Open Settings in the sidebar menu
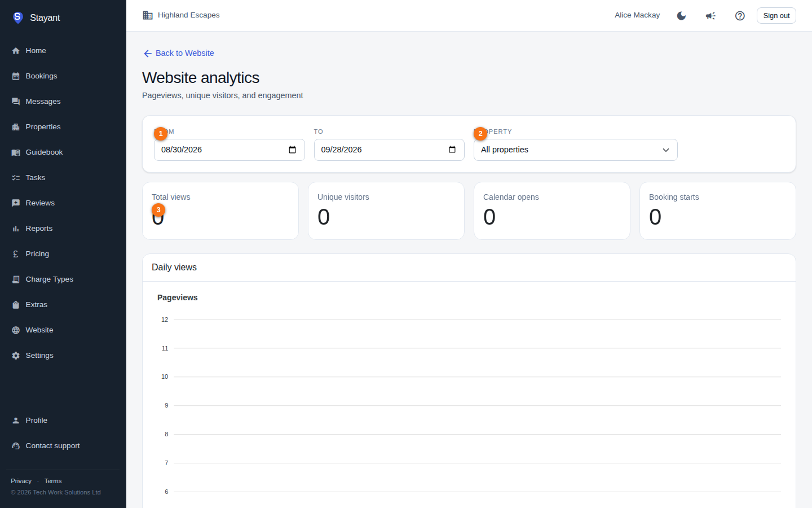The height and width of the screenshot is (508, 812). tap(63, 356)
